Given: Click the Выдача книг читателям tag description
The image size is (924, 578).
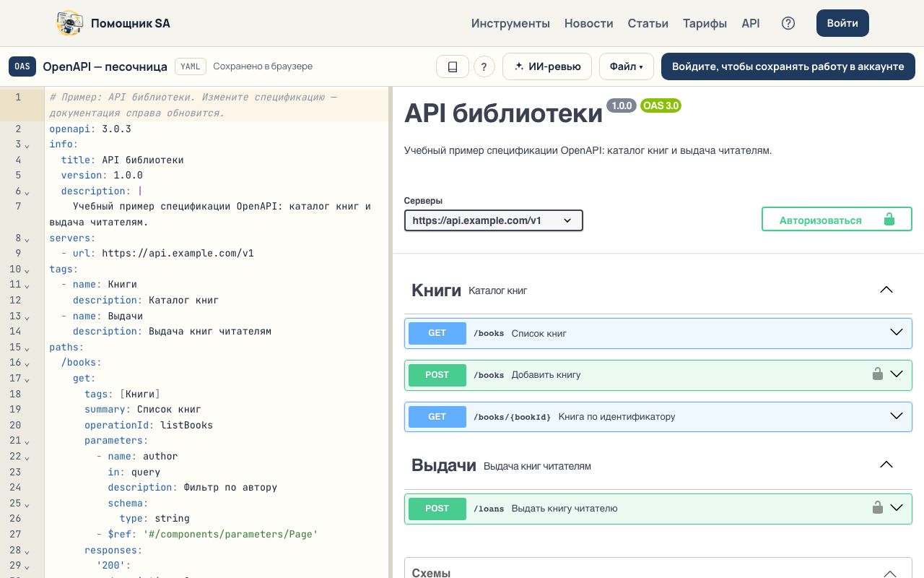Looking at the screenshot, I should (x=537, y=466).
